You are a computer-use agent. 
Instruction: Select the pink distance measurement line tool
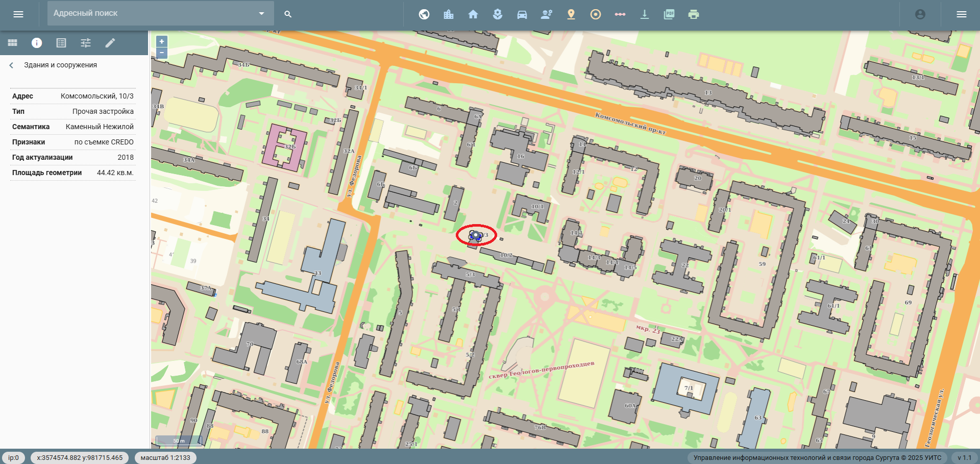tap(620, 14)
